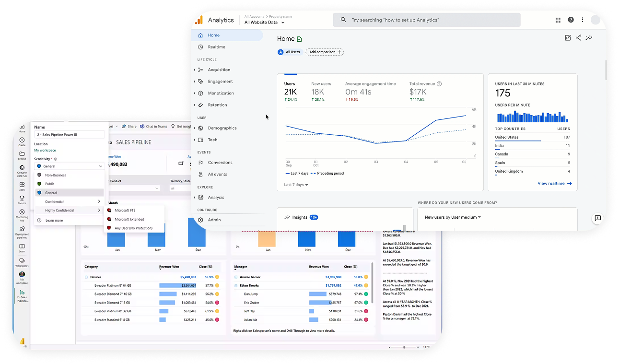
Task: Open the Google apps grid in Analytics
Action: click(558, 20)
